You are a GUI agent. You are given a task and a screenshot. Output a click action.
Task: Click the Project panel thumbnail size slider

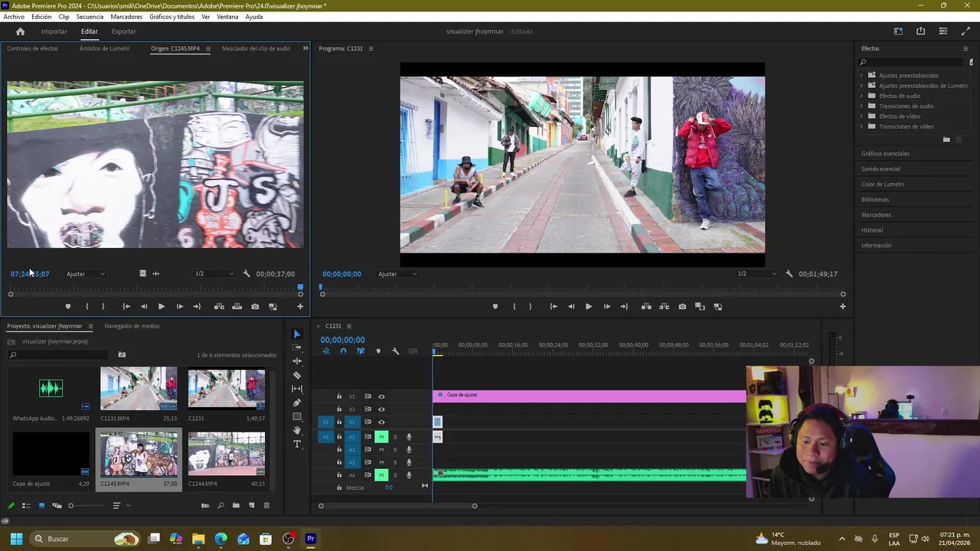71,506
